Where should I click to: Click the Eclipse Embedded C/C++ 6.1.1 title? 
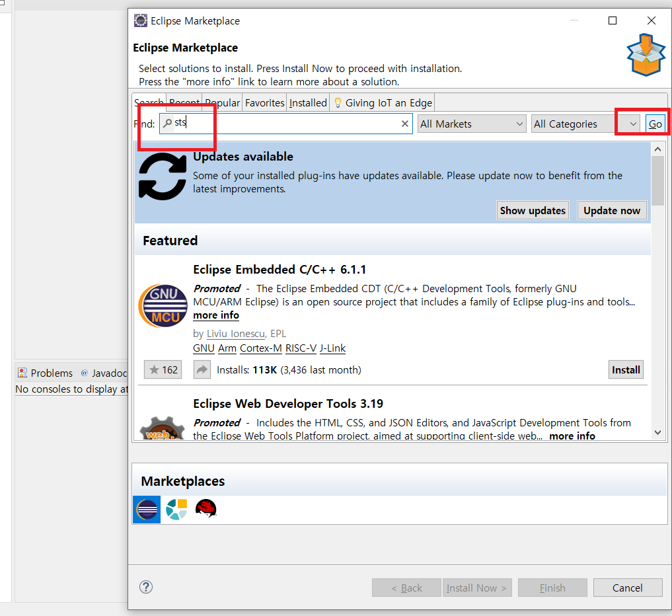coord(280,270)
